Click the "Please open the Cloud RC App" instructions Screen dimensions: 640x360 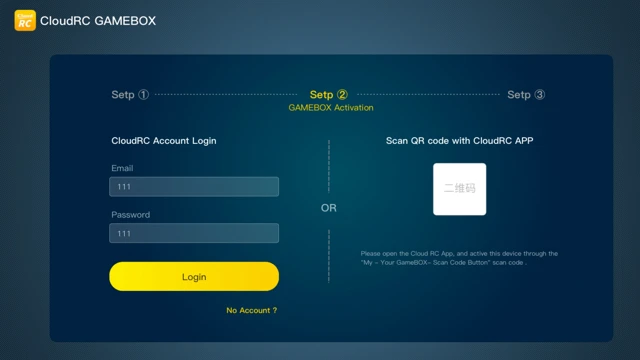pyautogui.click(x=459, y=258)
